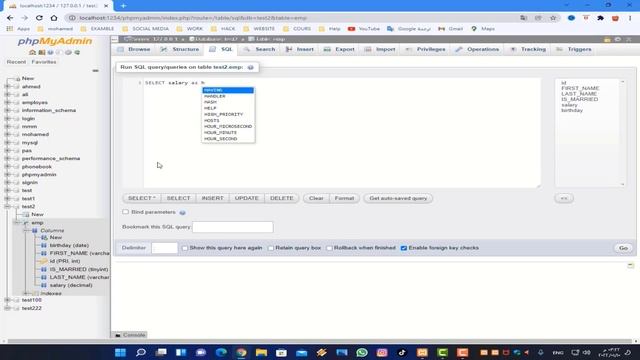
Task: Click Bookmark this SQL query field
Action: [233, 227]
